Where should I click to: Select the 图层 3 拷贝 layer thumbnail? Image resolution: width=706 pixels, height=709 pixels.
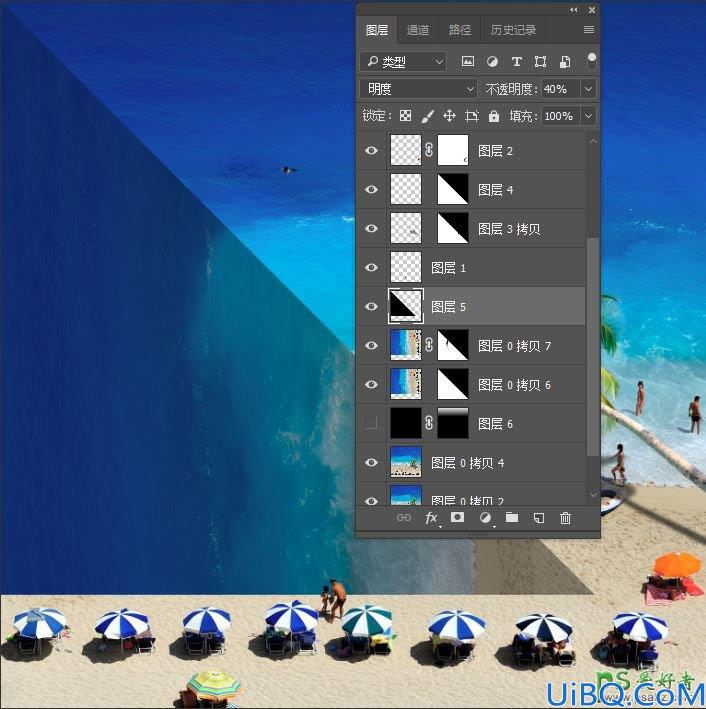click(x=405, y=228)
